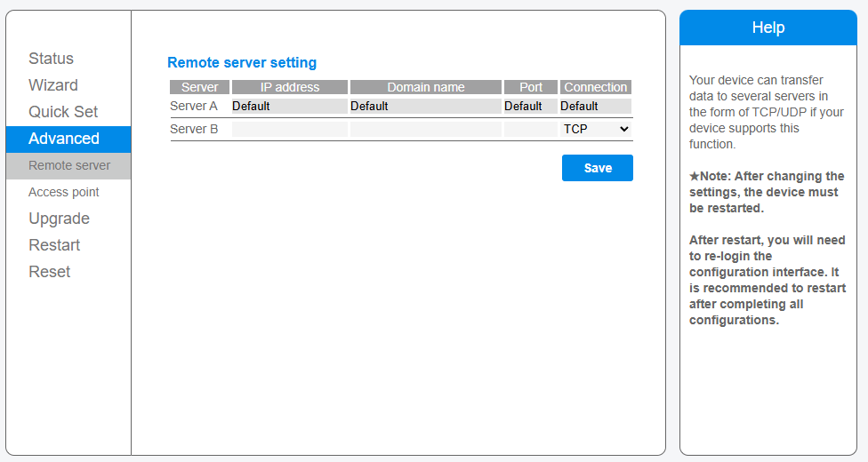The height and width of the screenshot is (462, 868).
Task: Click the Server A port field
Action: click(530, 107)
